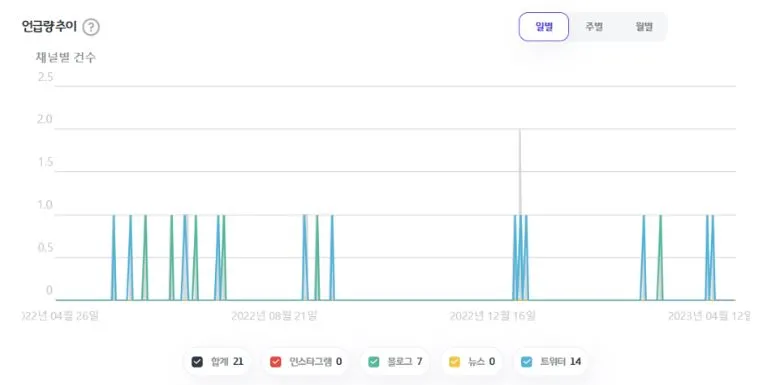Click the 인스타그램 0 legend label
This screenshot has width=769, height=385.
[x=315, y=362]
